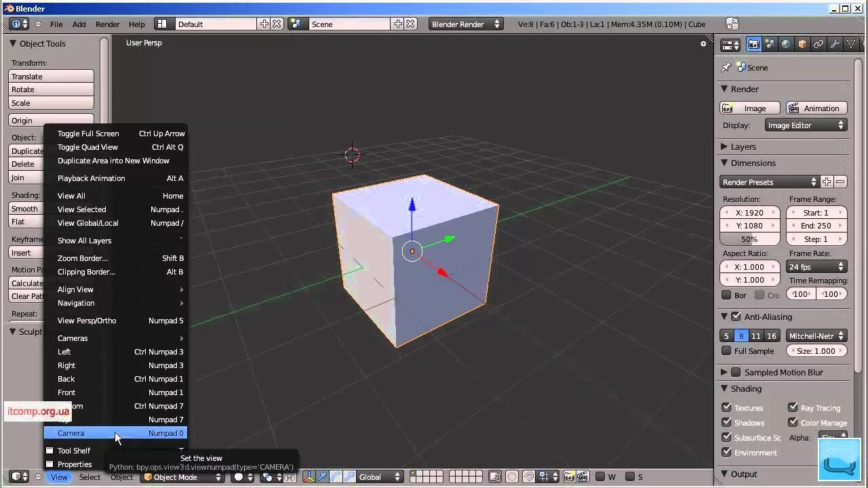Add a new scene with the plus icon

click(x=398, y=24)
